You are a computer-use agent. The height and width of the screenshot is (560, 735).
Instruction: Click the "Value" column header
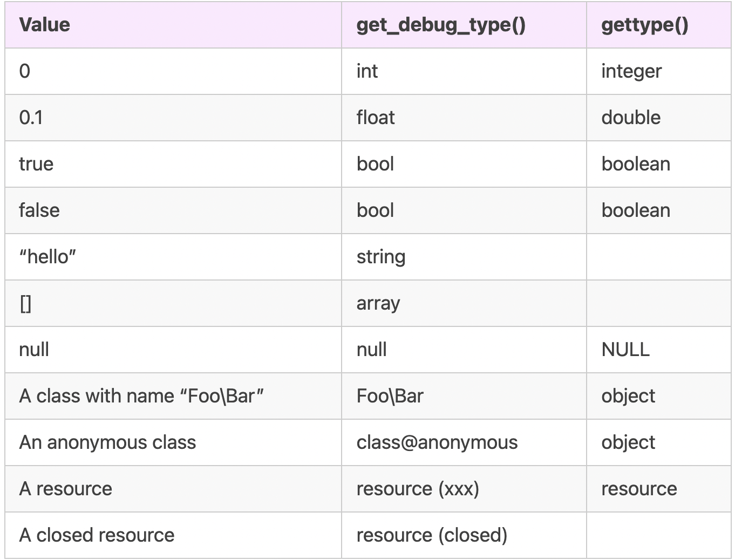45,25
